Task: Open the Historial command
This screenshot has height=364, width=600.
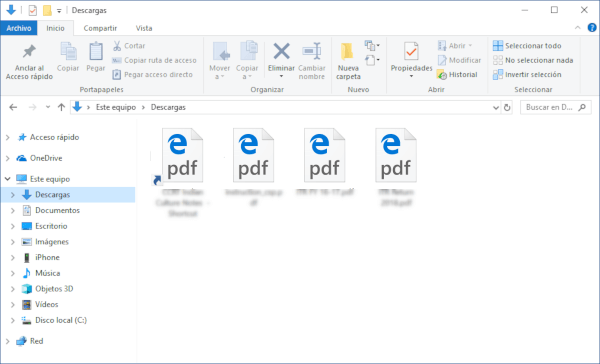Action: [x=457, y=75]
